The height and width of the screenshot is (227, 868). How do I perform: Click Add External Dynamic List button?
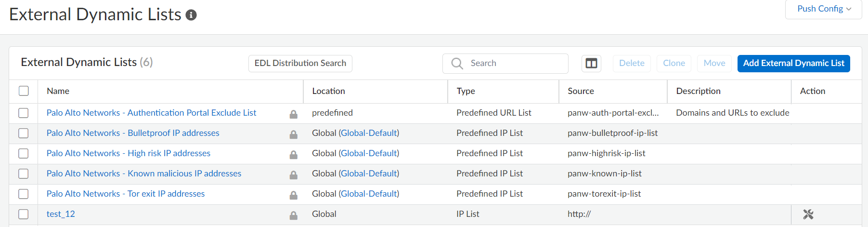793,63
